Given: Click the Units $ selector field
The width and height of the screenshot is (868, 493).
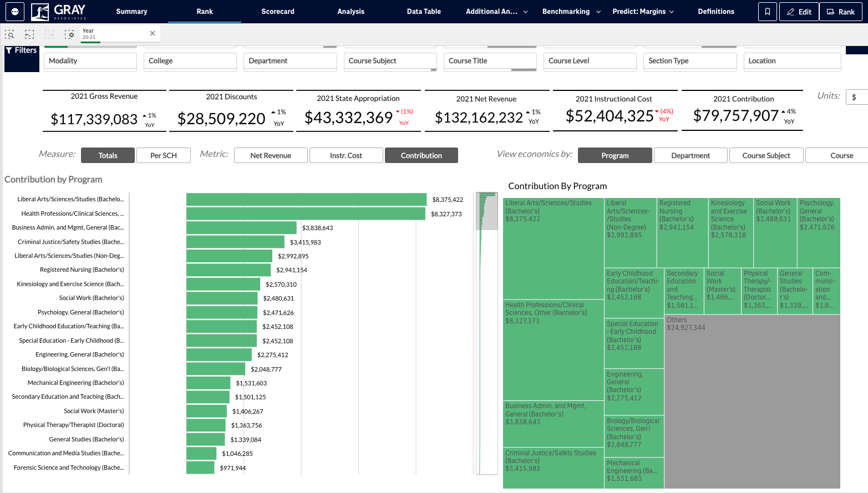Looking at the screenshot, I should 857,97.
